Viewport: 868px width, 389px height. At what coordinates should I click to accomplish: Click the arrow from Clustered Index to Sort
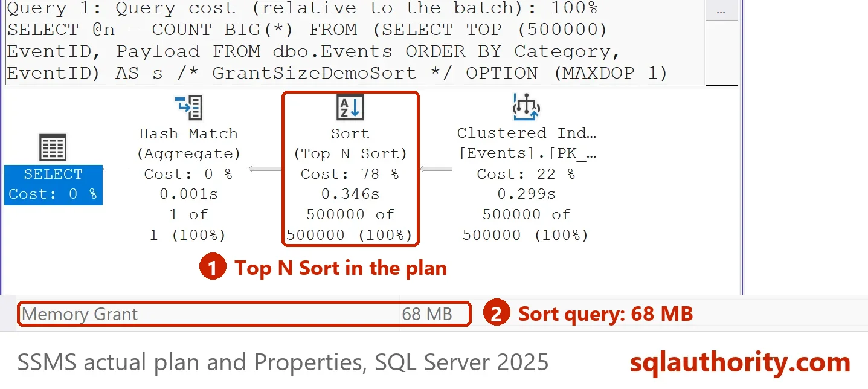(436, 169)
